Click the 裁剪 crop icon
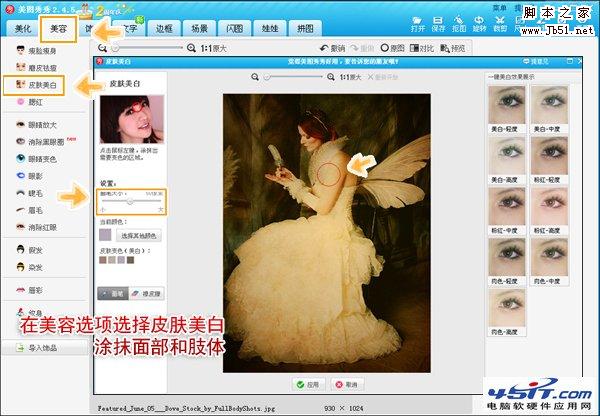Viewport: 600px width, 416px height. tap(499, 24)
